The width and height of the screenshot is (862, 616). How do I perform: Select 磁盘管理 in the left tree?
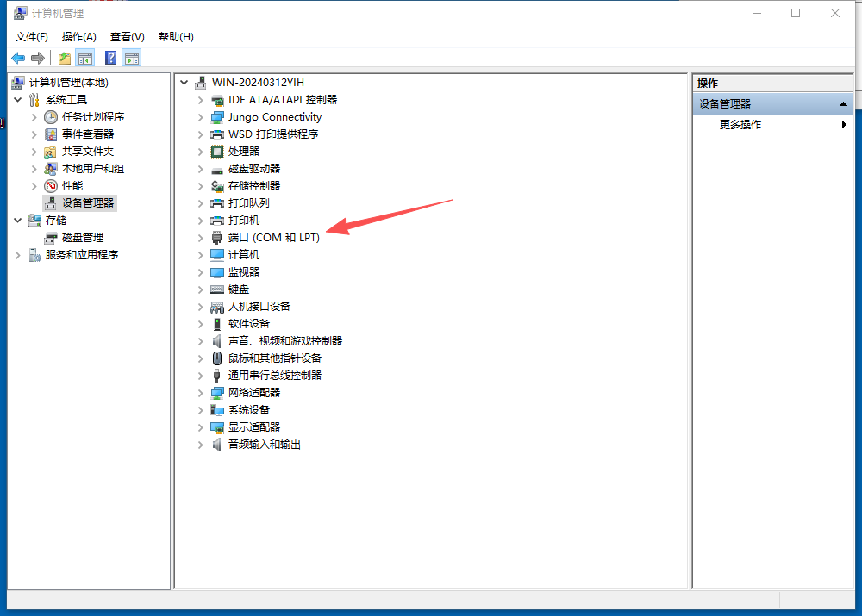82,238
